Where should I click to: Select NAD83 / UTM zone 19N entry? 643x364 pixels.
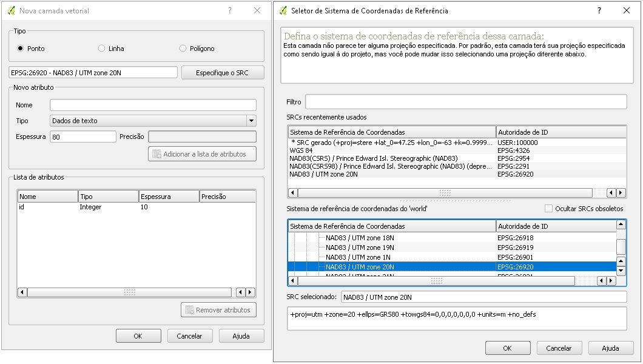[x=360, y=248]
